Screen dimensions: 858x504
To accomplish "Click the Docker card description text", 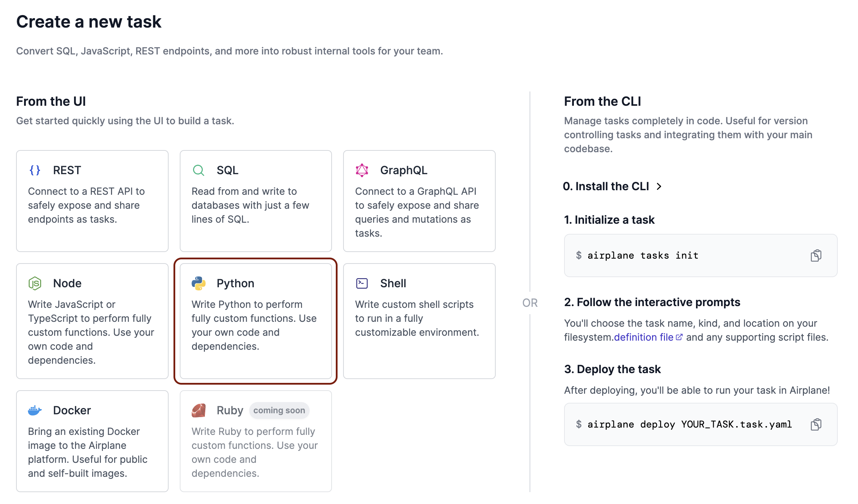I will pyautogui.click(x=88, y=452).
